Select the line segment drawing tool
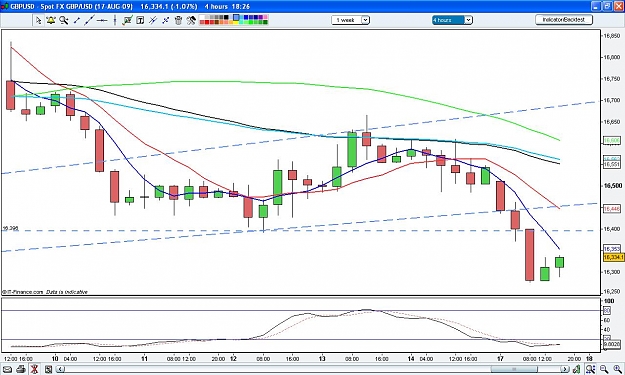The width and height of the screenshot is (625, 375). 77,20
